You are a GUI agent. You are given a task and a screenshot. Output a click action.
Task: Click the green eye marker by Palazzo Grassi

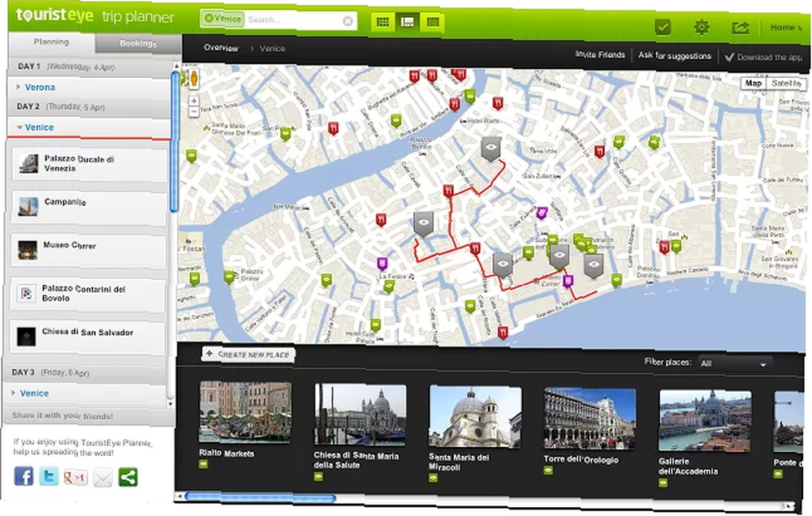[229, 277]
